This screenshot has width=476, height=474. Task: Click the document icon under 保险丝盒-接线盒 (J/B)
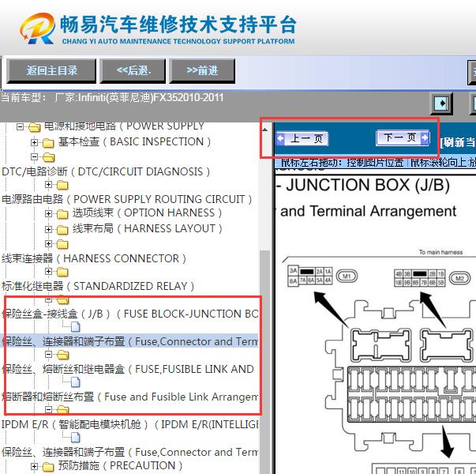pos(76,327)
